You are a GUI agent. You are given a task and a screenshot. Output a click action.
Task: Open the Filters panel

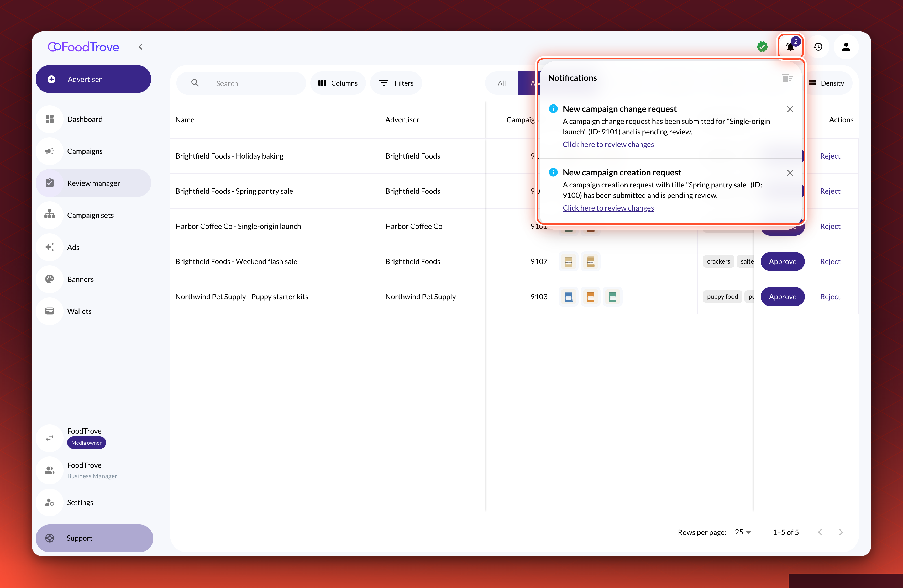point(396,83)
